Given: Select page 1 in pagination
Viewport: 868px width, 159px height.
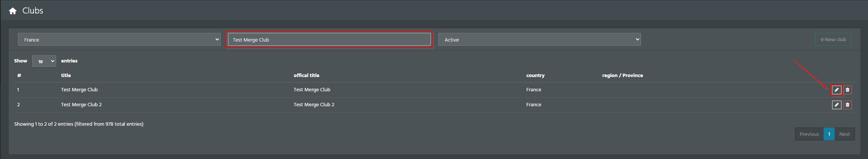Looking at the screenshot, I should click(x=829, y=134).
